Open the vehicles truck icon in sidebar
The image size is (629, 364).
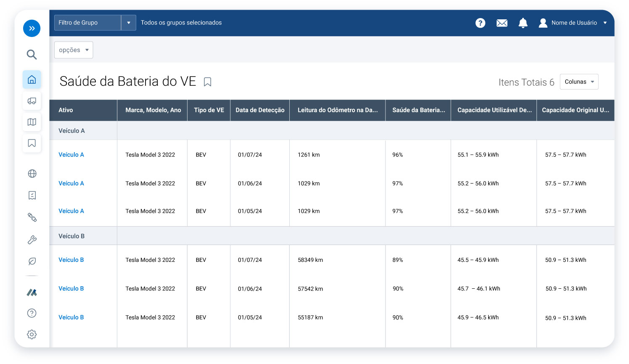point(32,101)
